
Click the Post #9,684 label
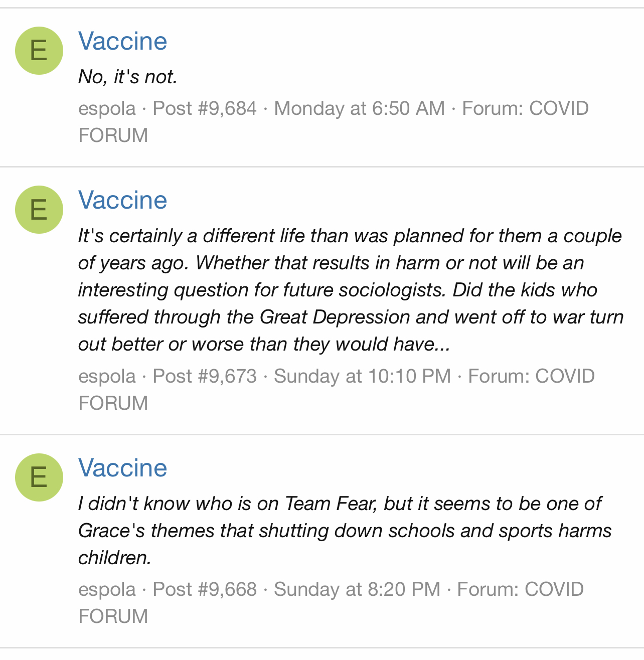(205, 108)
